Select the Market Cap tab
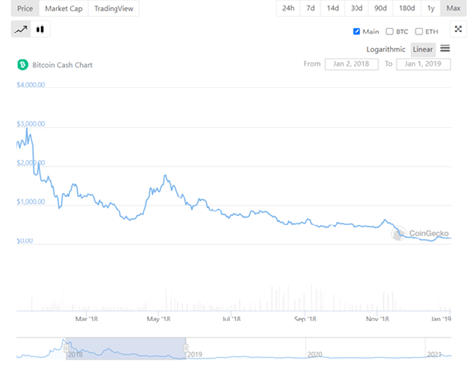This screenshot has height=369, width=474. pyautogui.click(x=64, y=8)
